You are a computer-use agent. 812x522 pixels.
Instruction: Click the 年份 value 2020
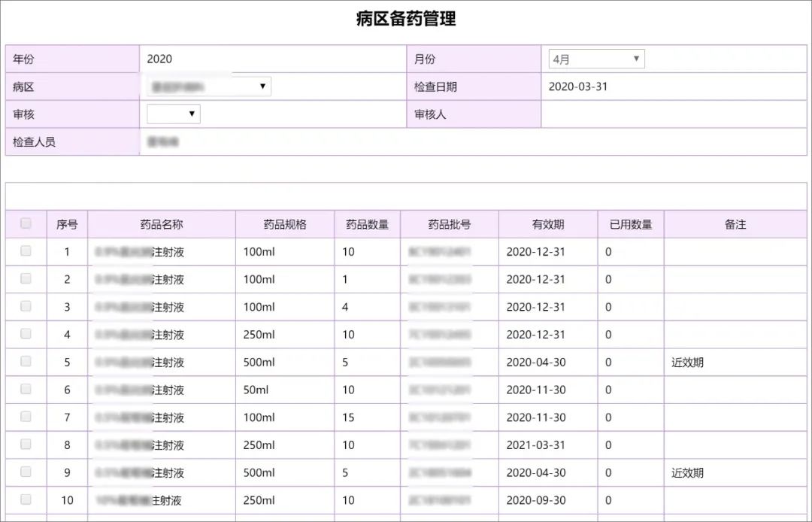pyautogui.click(x=159, y=59)
